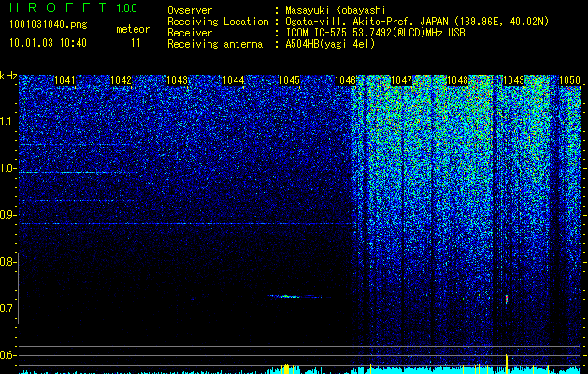Click the 1043 time marker
Image resolution: width=588 pixels, height=374 pixels.
click(x=177, y=80)
